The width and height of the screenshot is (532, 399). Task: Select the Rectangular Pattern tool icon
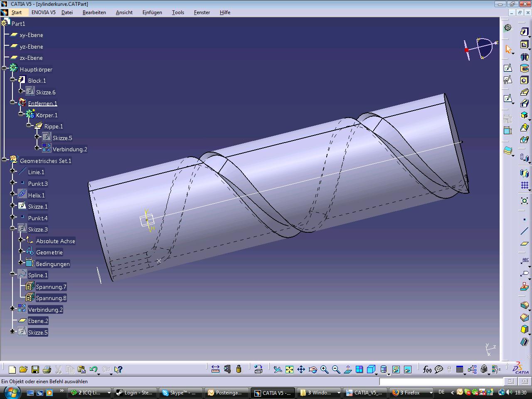coord(524,185)
